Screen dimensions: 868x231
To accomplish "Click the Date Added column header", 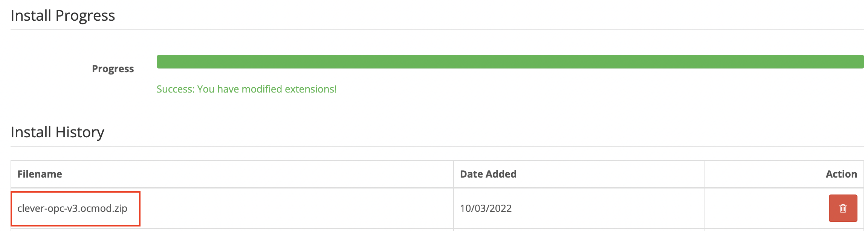I will point(488,174).
